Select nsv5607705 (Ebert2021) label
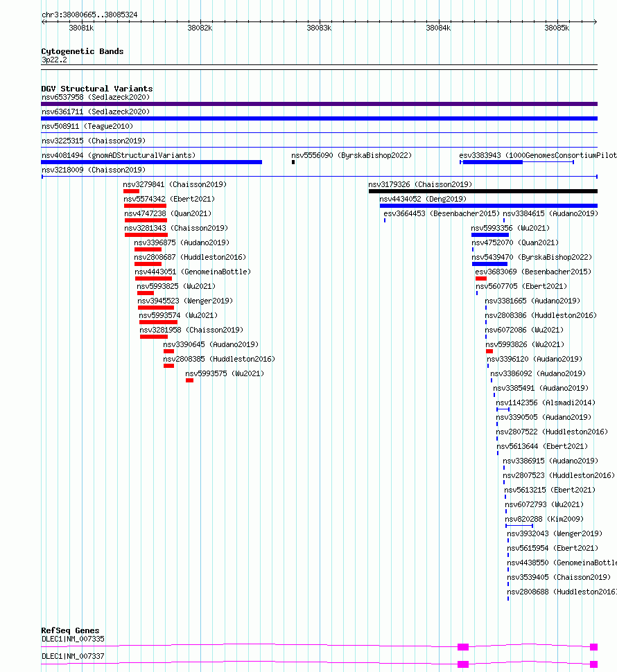617x672 pixels. click(521, 287)
